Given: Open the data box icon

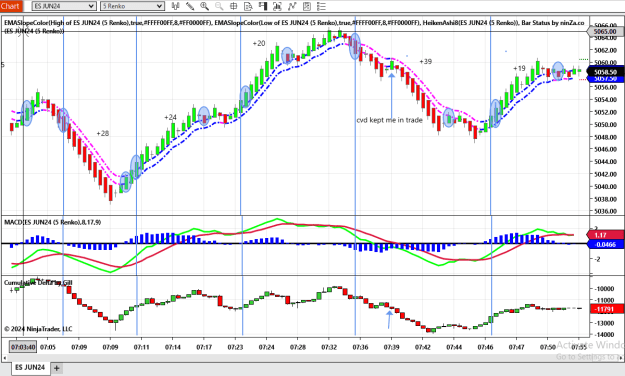Looking at the screenshot, I should coord(248,6).
